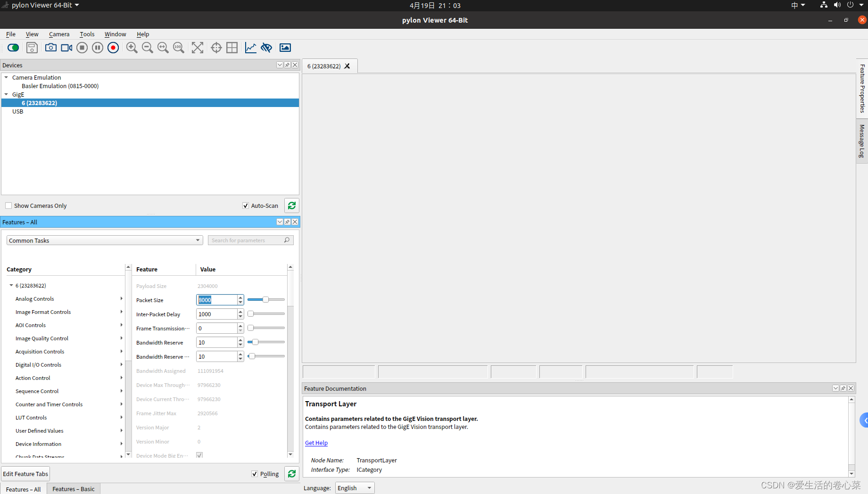The image size is (868, 494).
Task: Take a single shot with camera icon
Action: 50,48
